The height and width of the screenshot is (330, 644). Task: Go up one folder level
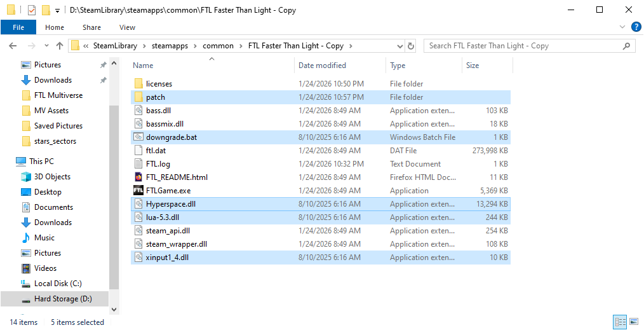click(60, 46)
